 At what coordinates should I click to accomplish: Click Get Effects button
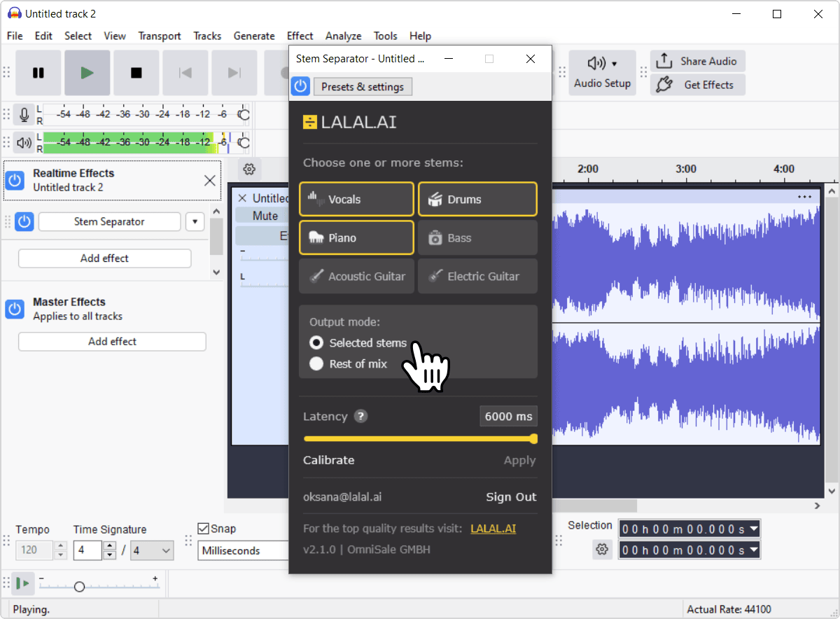pyautogui.click(x=698, y=85)
